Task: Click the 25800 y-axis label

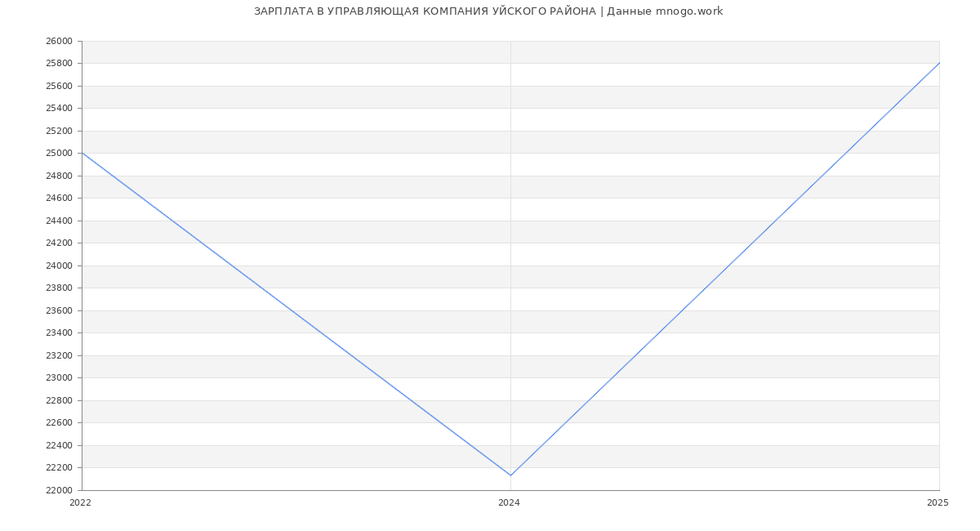Action: tap(59, 64)
